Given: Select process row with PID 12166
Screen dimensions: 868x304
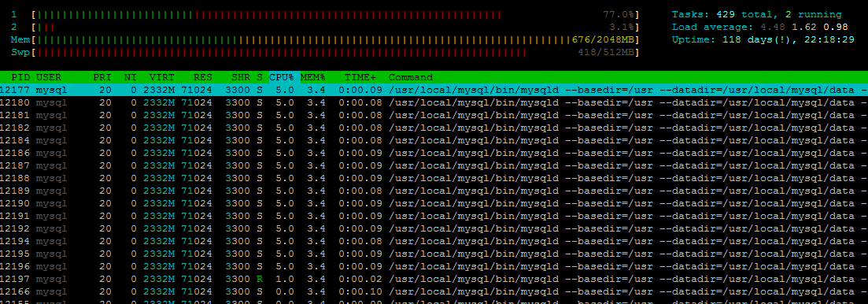Looking at the screenshot, I should [x=434, y=291].
